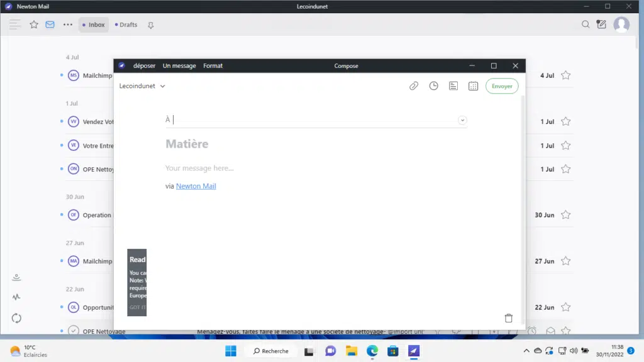Click the Matière subject field
The height and width of the screenshot is (362, 644).
[316, 144]
